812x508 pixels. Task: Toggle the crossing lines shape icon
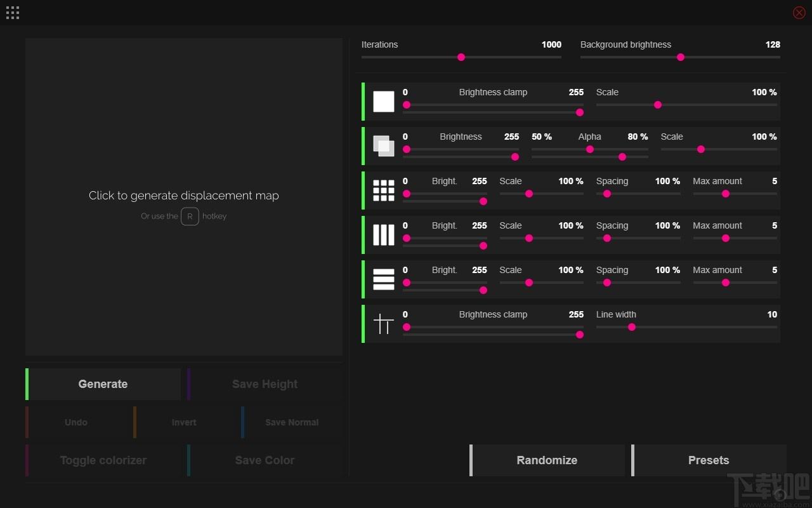384,324
